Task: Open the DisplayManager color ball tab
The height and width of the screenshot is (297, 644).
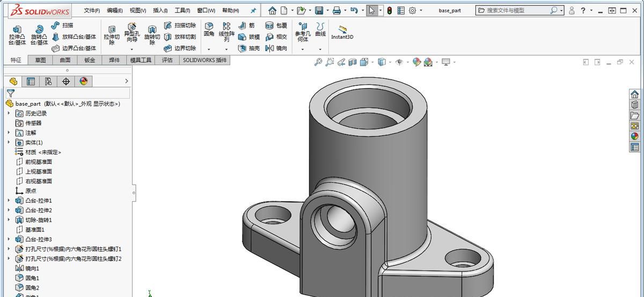Action: [83, 81]
